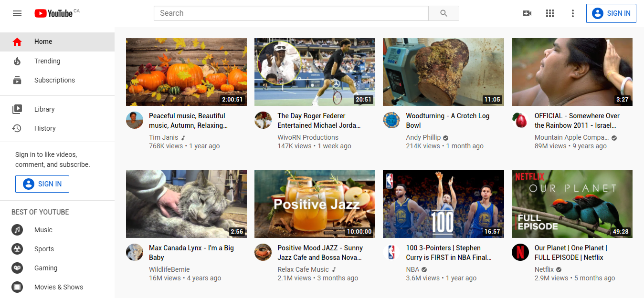Click the sidebar SIGN IN button

tap(42, 184)
